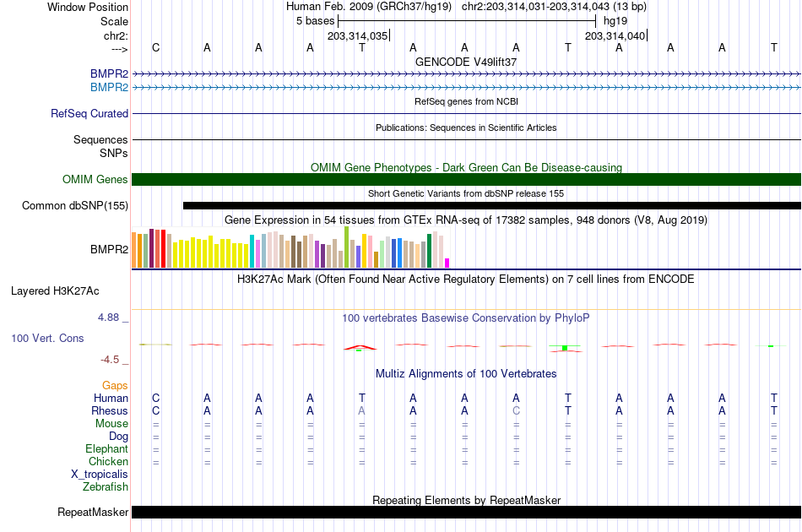
Task: Click the Window Position track label
Action: (88, 7)
